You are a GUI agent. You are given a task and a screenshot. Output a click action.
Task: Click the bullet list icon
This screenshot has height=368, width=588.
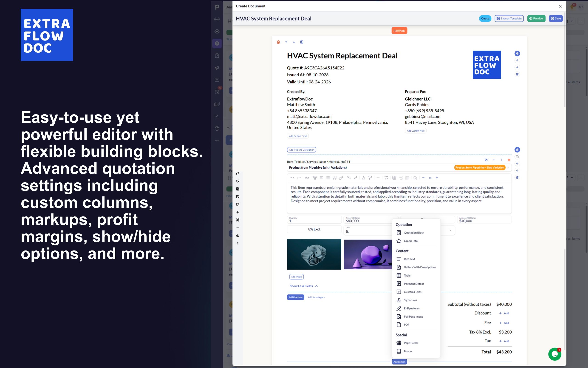[328, 178]
